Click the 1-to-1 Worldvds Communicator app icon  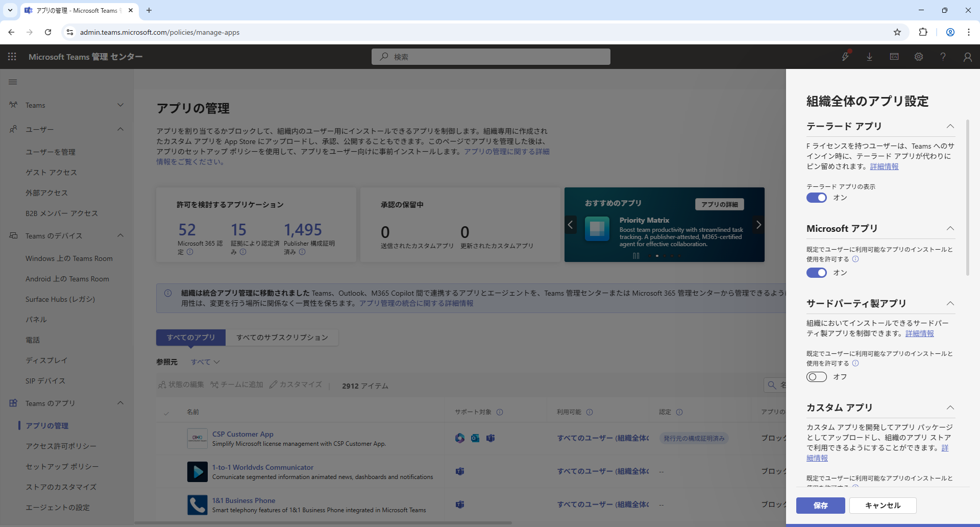pos(197,471)
